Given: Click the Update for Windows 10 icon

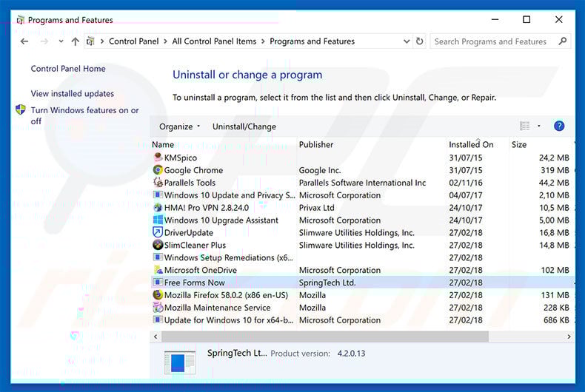Looking at the screenshot, I should tap(158, 320).
